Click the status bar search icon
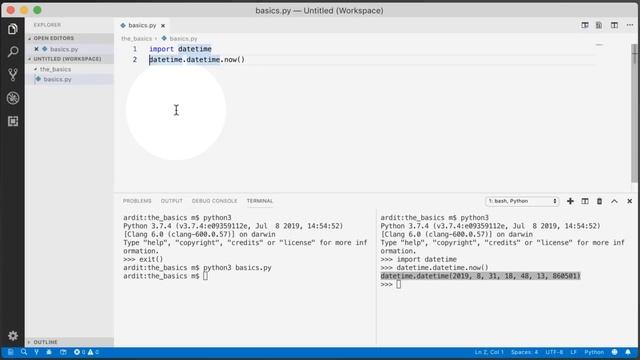 [x=24, y=352]
